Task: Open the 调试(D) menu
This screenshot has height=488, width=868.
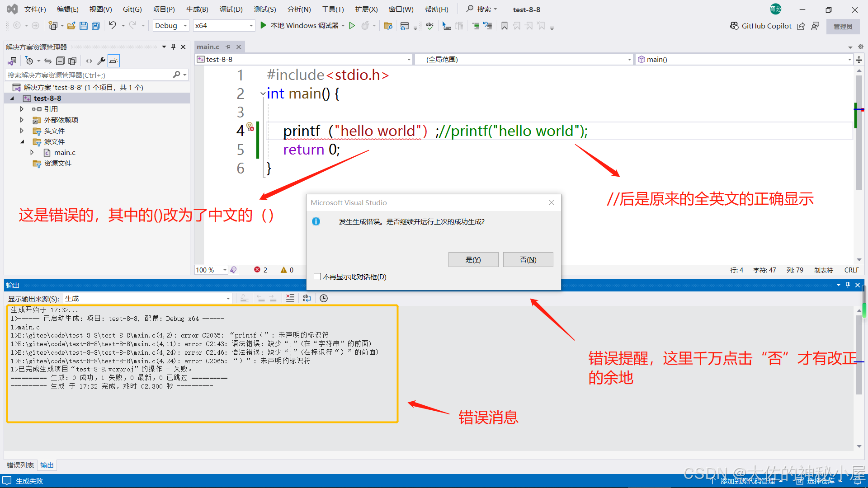Action: coord(231,9)
